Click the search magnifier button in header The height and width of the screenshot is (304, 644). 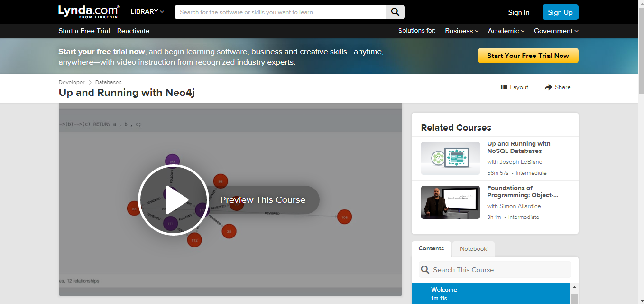[x=396, y=12]
